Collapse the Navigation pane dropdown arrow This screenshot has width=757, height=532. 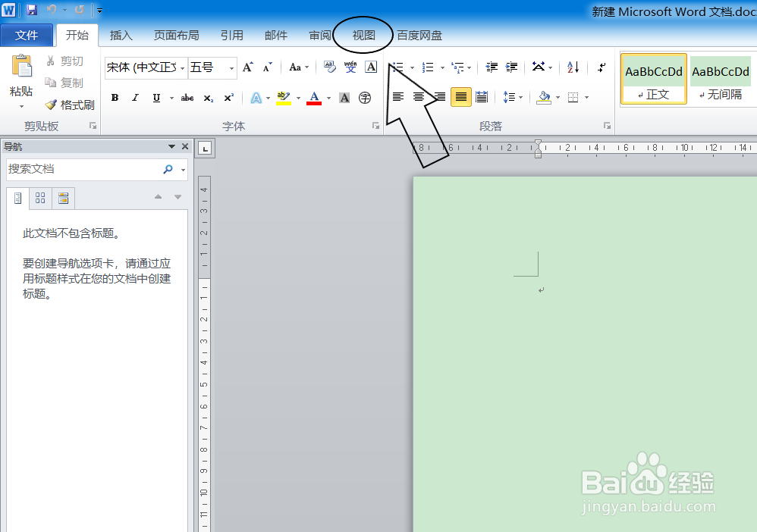(x=171, y=146)
